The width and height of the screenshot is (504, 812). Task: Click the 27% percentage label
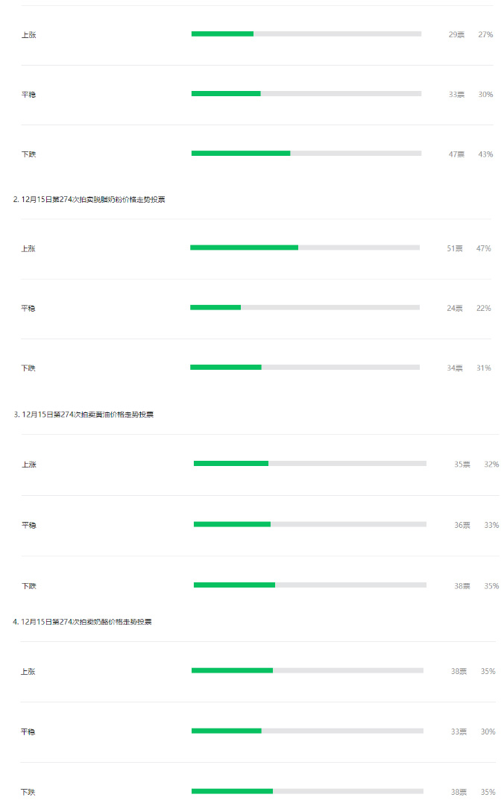click(x=485, y=34)
